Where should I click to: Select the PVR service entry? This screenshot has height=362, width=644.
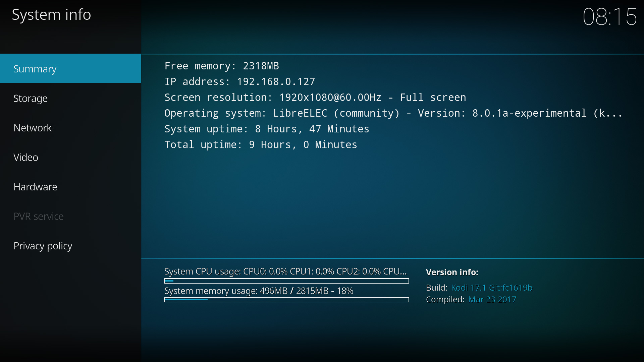click(39, 216)
